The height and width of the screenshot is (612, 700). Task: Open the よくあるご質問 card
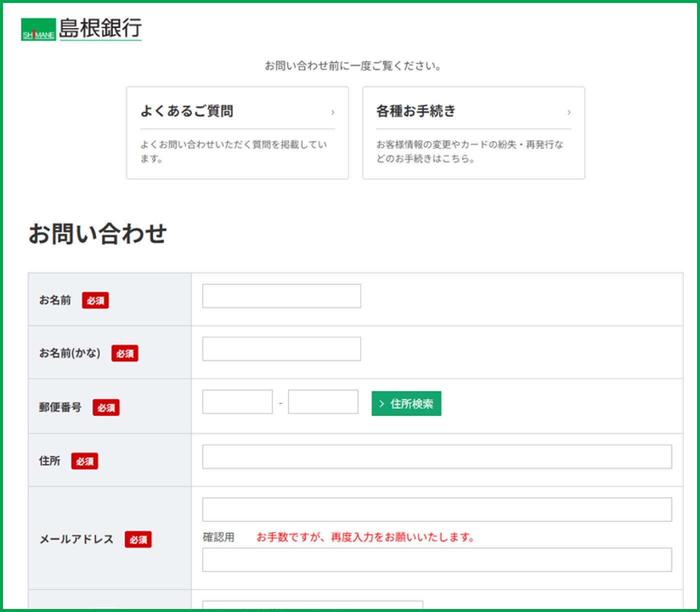(237, 133)
